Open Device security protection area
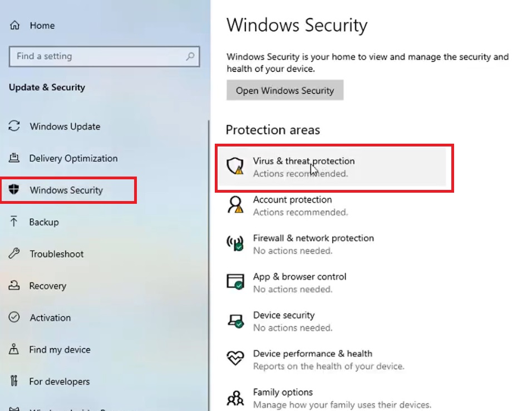This screenshot has height=411, width=532. (284, 315)
